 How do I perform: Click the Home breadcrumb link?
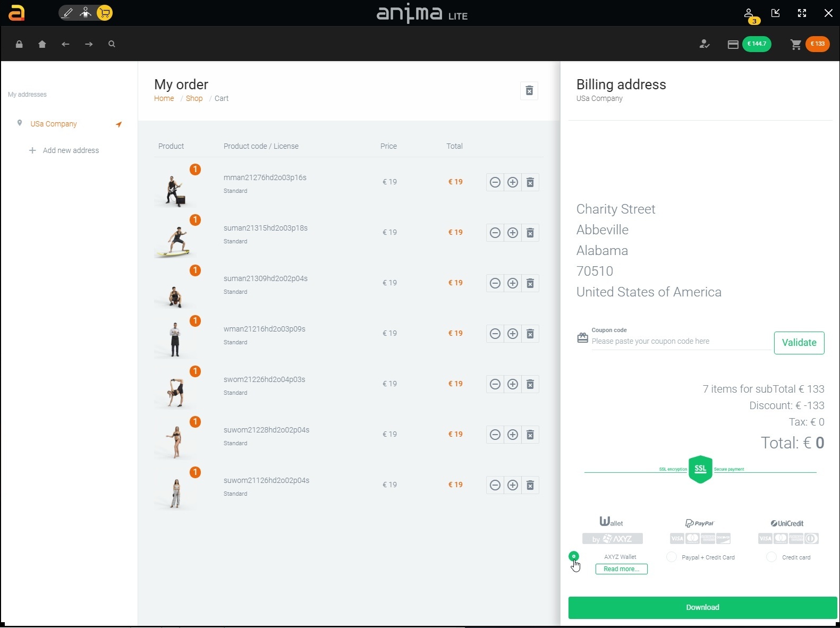click(x=164, y=98)
